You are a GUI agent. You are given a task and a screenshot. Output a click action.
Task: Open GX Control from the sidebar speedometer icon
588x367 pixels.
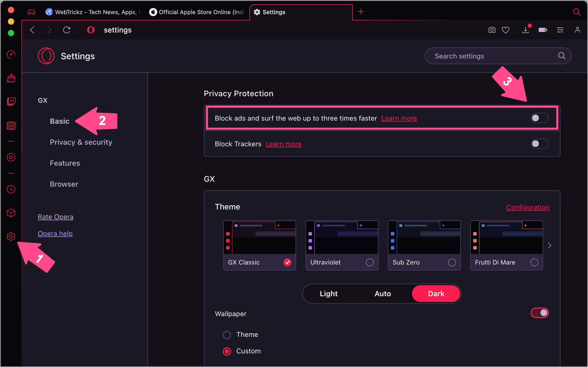coord(11,55)
